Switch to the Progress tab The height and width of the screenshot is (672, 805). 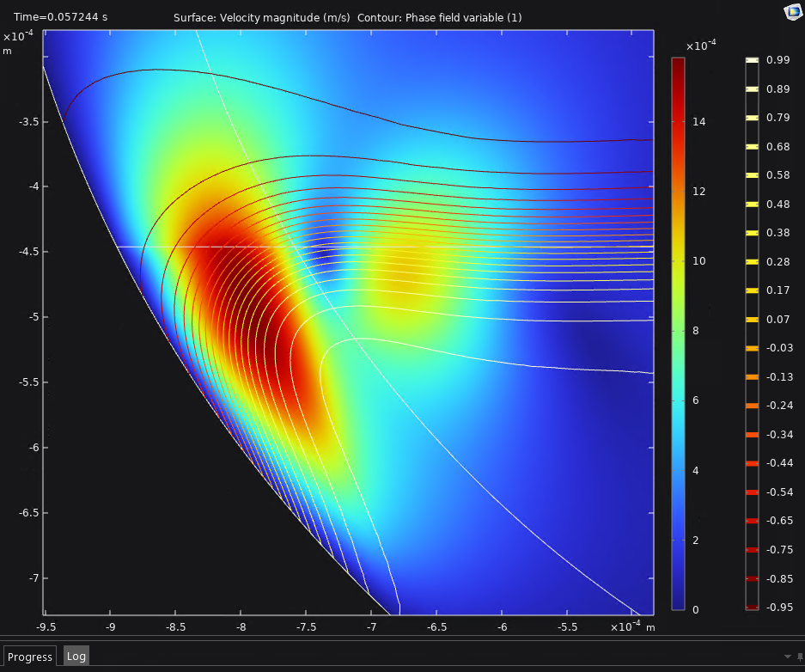point(30,657)
